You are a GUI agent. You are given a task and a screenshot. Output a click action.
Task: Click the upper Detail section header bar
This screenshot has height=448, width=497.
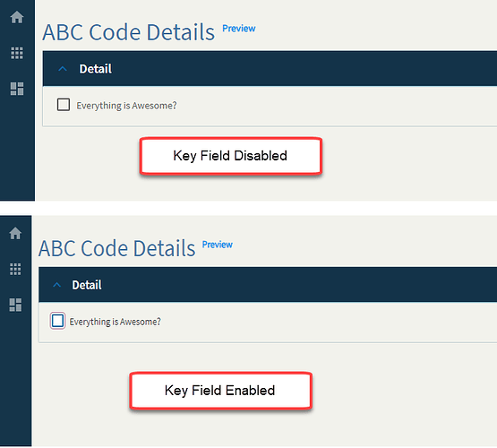click(x=270, y=68)
